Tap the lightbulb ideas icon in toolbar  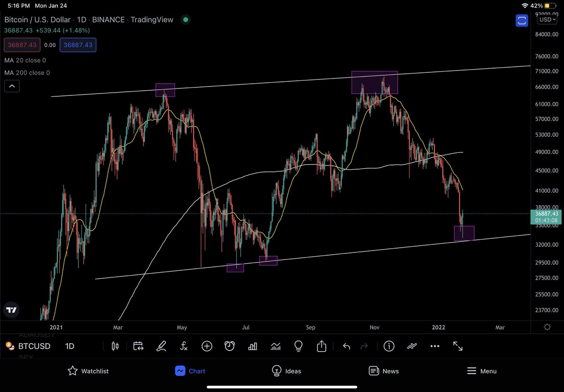pos(298,346)
